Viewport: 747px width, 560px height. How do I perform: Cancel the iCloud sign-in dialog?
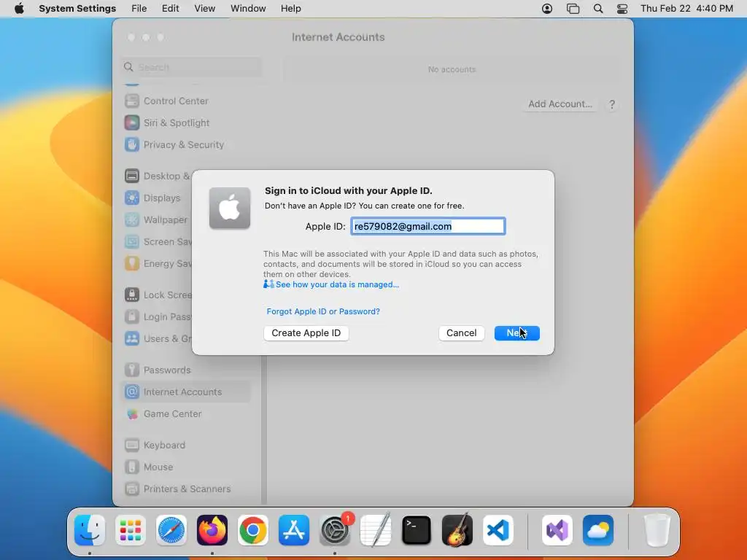[x=461, y=333]
